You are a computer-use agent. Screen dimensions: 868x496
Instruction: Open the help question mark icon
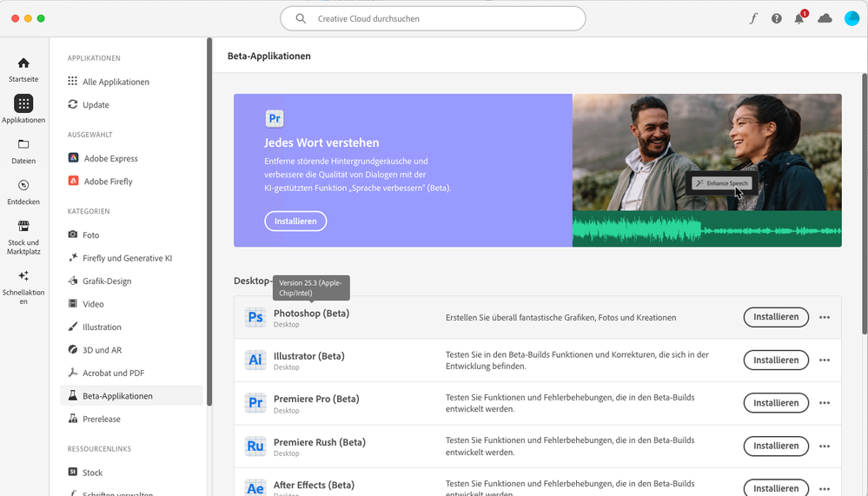tap(777, 19)
